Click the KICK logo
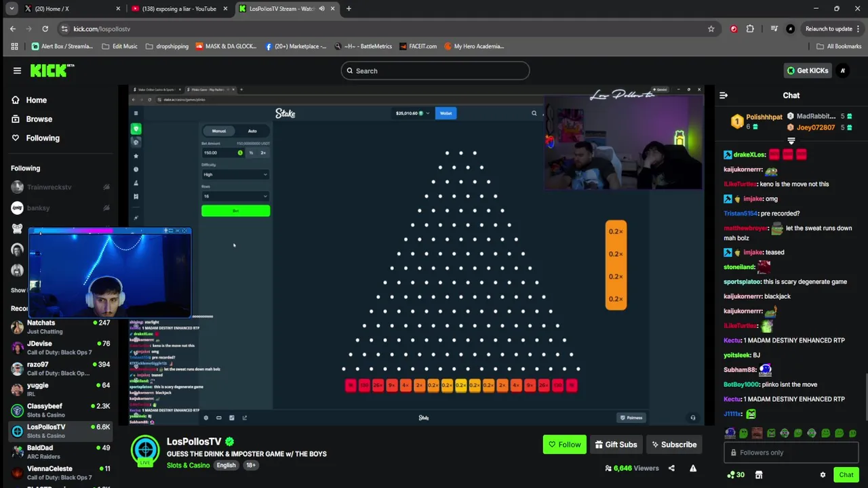 52,70
